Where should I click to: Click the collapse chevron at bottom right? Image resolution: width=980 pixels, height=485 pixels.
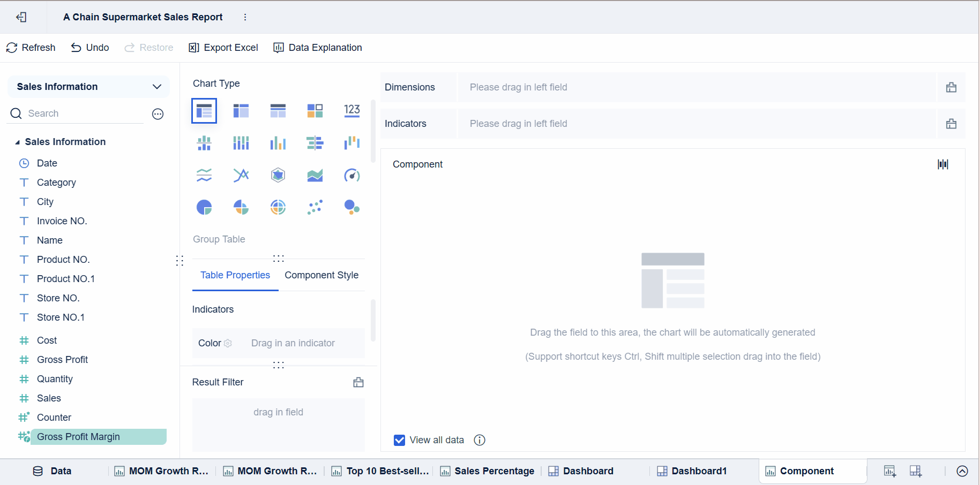click(961, 471)
